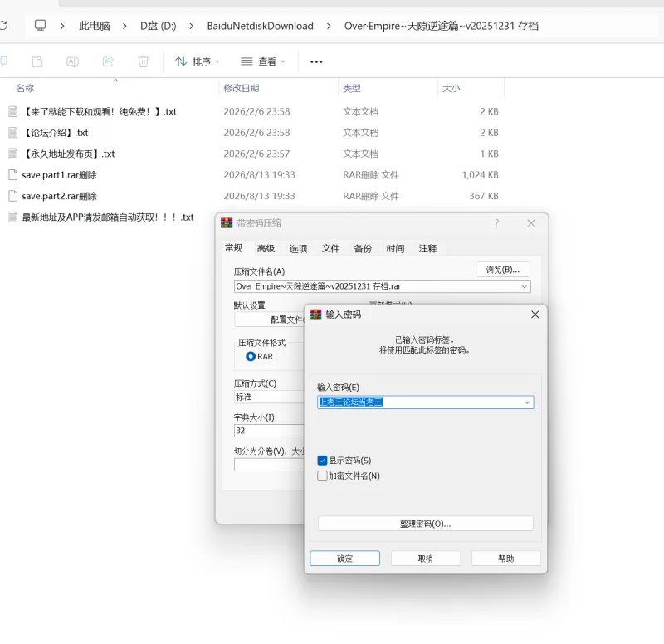Click the WinRAR icon in the 带密码压缩 title bar
Screen dimensions: 664x644
[x=227, y=223]
